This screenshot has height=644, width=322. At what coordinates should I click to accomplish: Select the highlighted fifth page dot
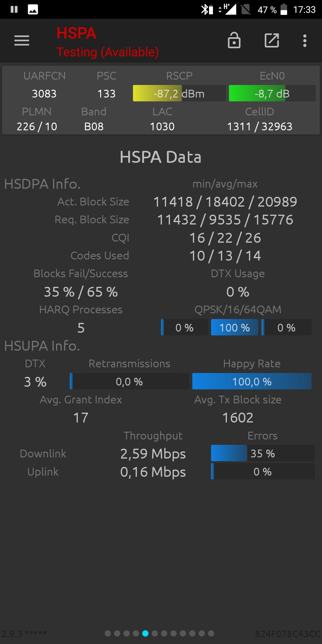pos(145,633)
